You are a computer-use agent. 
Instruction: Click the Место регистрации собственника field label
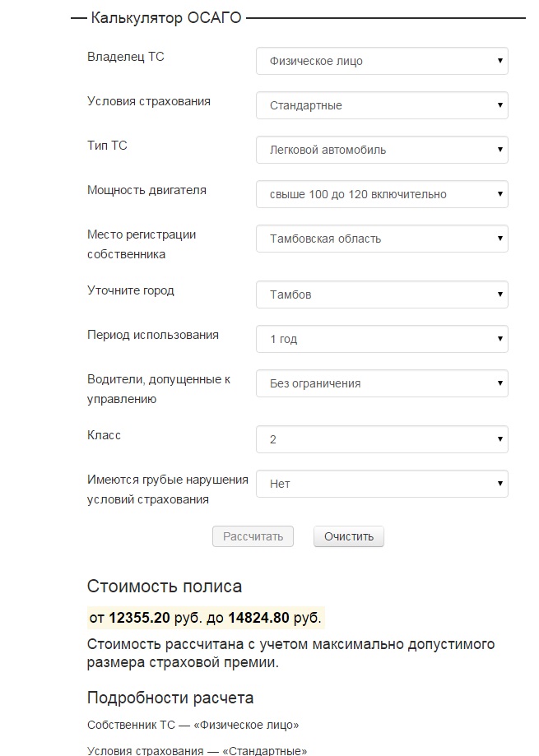click(x=142, y=244)
